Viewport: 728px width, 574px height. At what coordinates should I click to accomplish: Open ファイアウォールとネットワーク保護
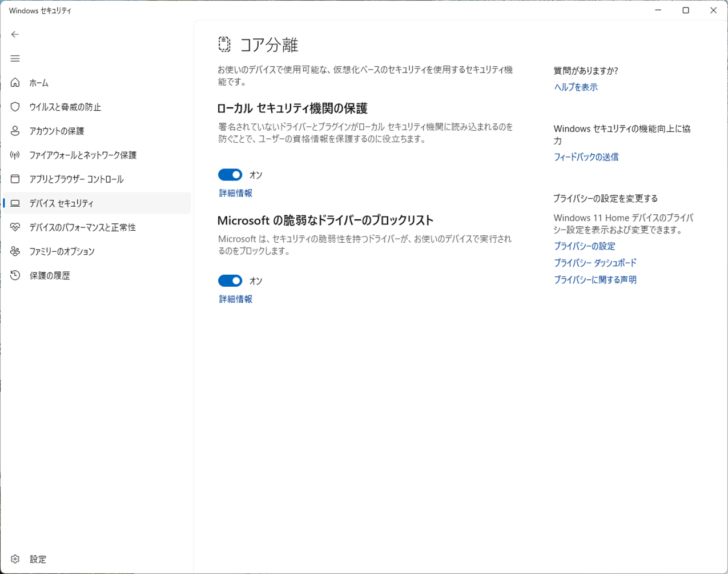[x=97, y=155]
